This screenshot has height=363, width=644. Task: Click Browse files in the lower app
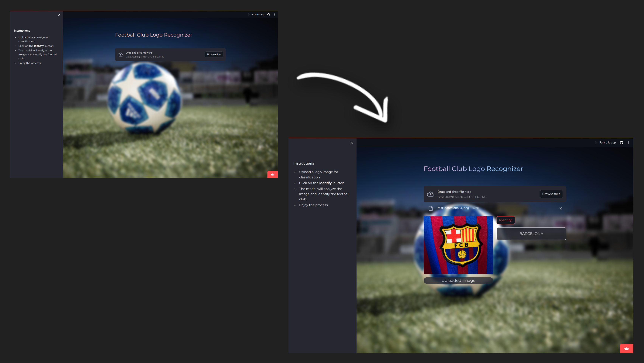pyautogui.click(x=551, y=194)
